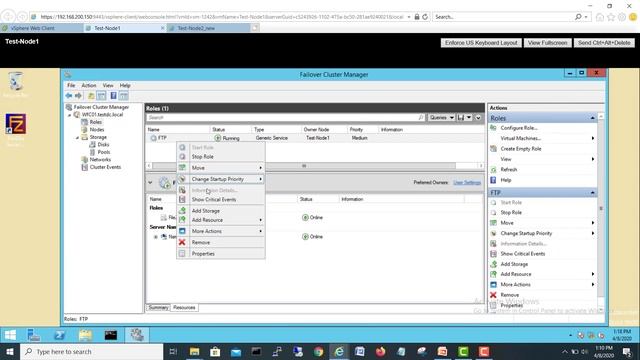
Task: Expand the Server Name resource node
Action: click(x=156, y=237)
